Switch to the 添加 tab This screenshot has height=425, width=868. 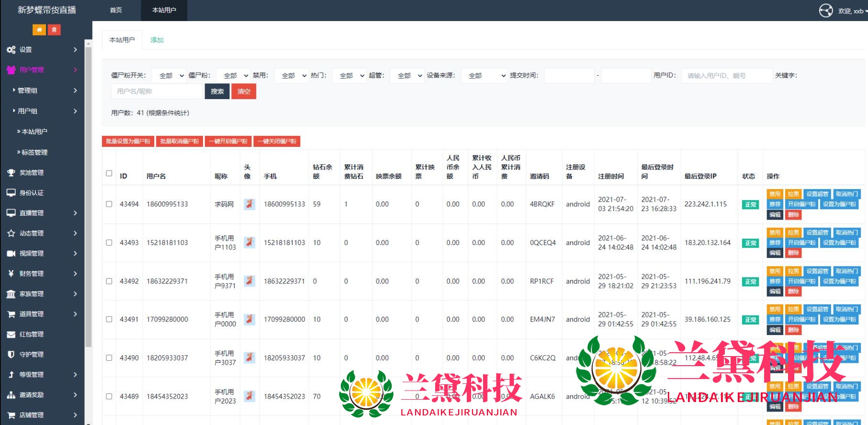[157, 40]
